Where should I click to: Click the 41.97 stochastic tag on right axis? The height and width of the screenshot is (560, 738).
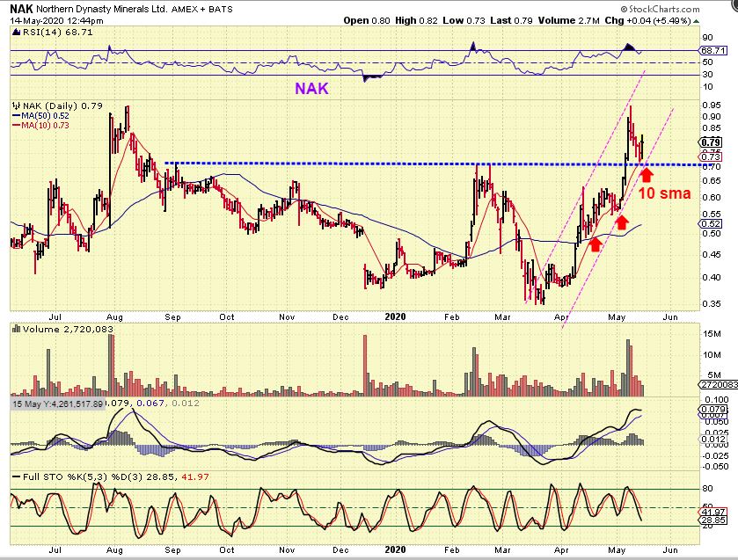[x=713, y=512]
